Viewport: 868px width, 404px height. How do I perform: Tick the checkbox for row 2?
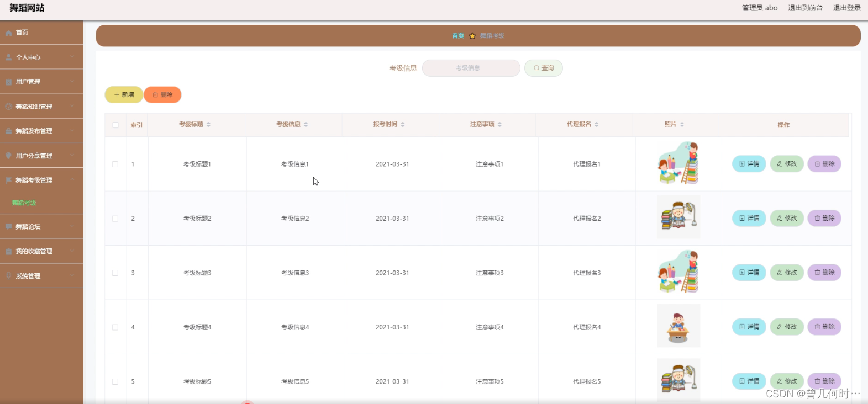pyautogui.click(x=115, y=219)
